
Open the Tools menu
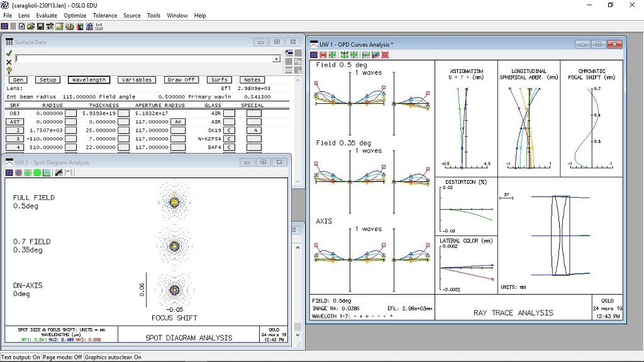(x=153, y=15)
